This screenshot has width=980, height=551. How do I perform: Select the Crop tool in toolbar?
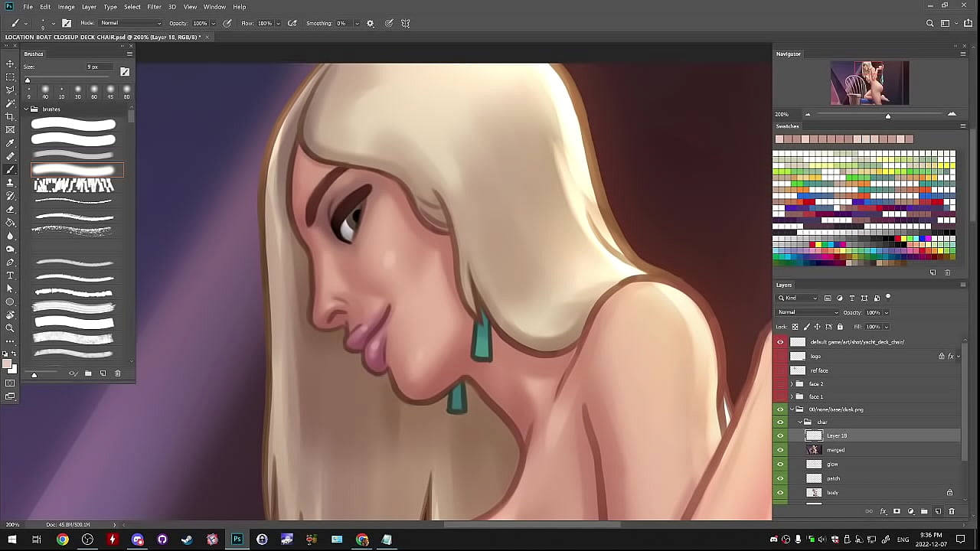point(10,116)
